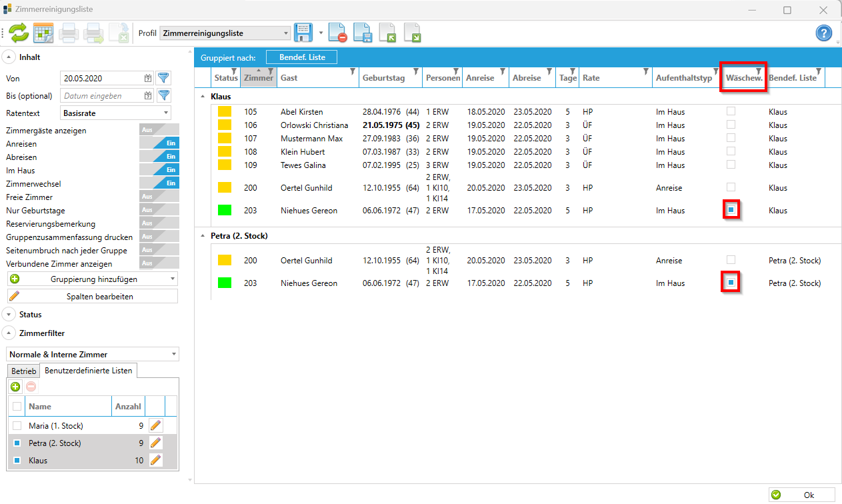Open the blue help question mark icon
Screen dimensions: 842x504
tap(824, 33)
